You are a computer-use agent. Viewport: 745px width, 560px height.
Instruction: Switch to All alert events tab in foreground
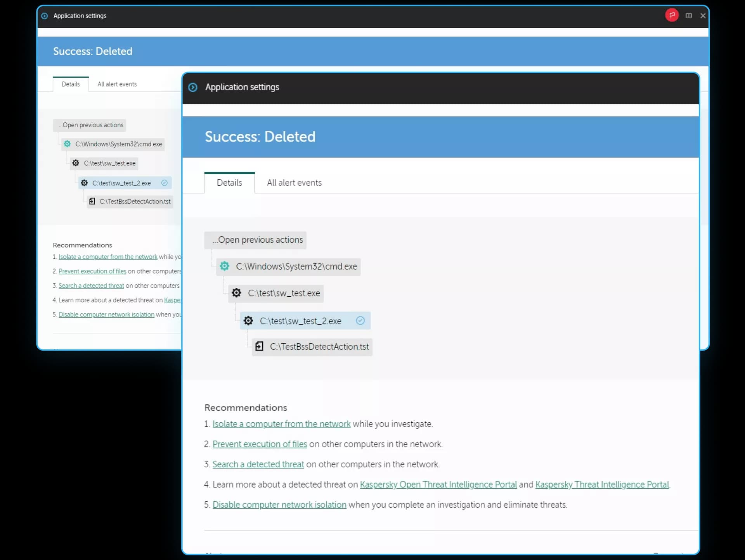click(x=294, y=183)
